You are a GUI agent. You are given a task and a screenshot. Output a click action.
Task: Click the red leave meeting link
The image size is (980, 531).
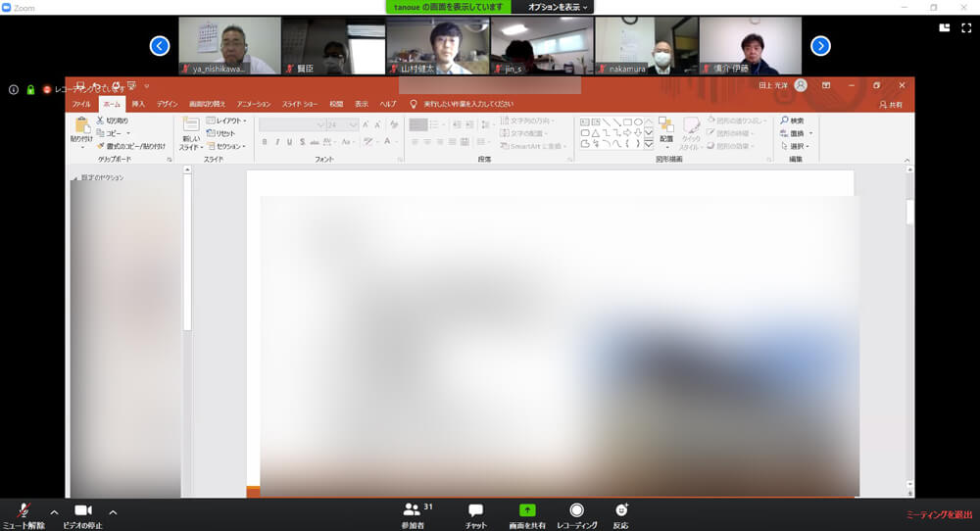938,514
